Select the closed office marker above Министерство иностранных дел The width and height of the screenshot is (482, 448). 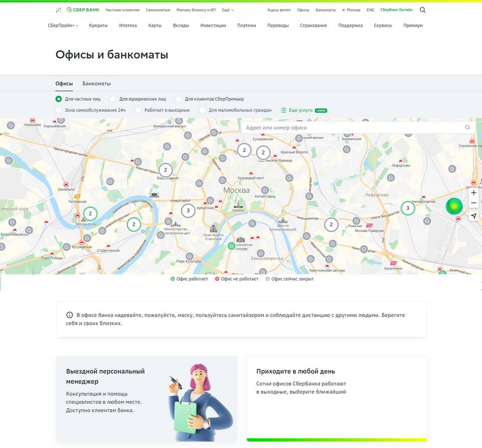pyautogui.click(x=168, y=221)
